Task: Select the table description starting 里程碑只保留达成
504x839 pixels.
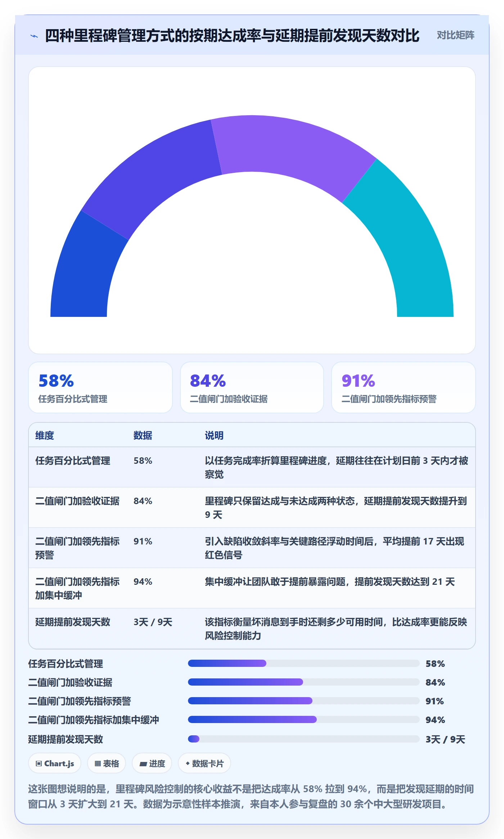Action: click(336, 508)
